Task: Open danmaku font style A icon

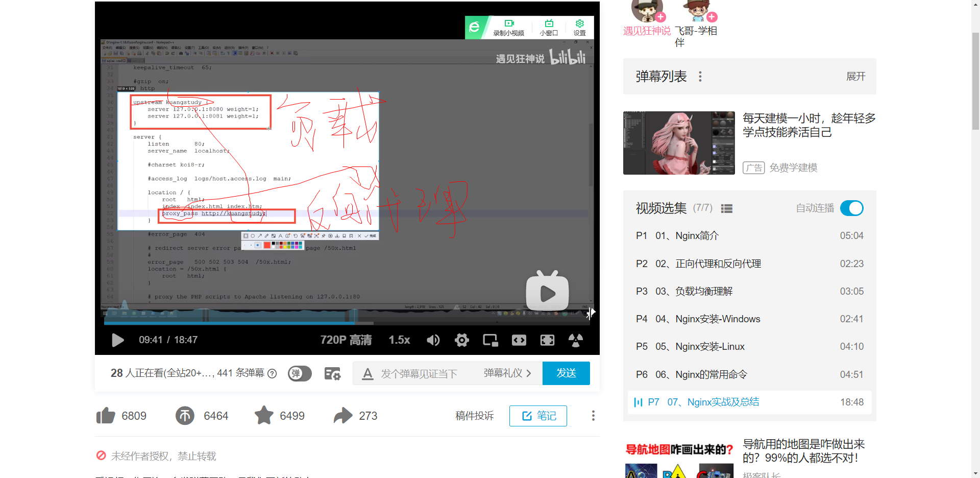Action: coord(367,374)
